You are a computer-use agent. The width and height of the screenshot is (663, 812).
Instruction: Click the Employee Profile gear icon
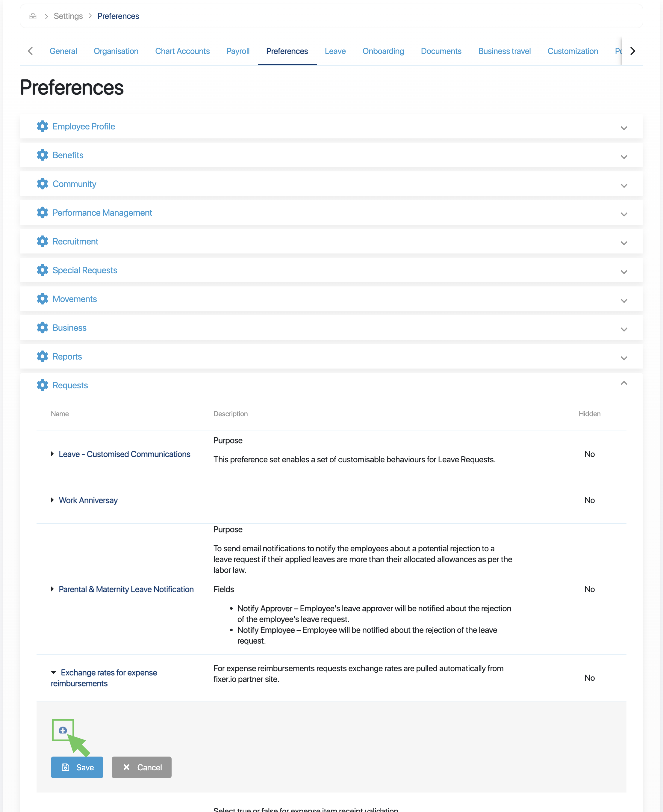[43, 126]
